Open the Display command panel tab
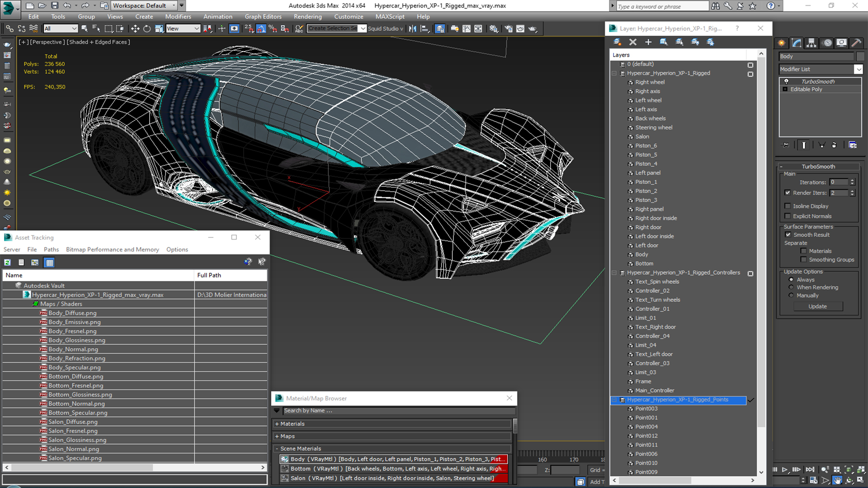The height and width of the screenshot is (488, 868). 841,43
